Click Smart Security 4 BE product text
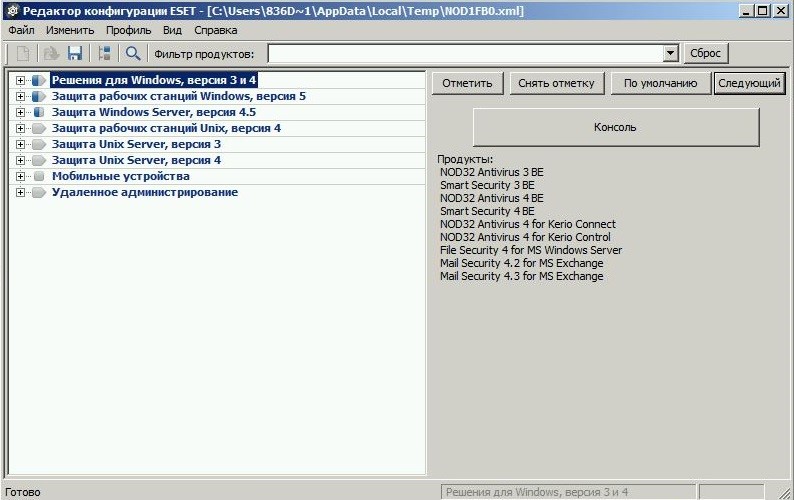Viewport: 794px width, 500px height. tap(487, 211)
